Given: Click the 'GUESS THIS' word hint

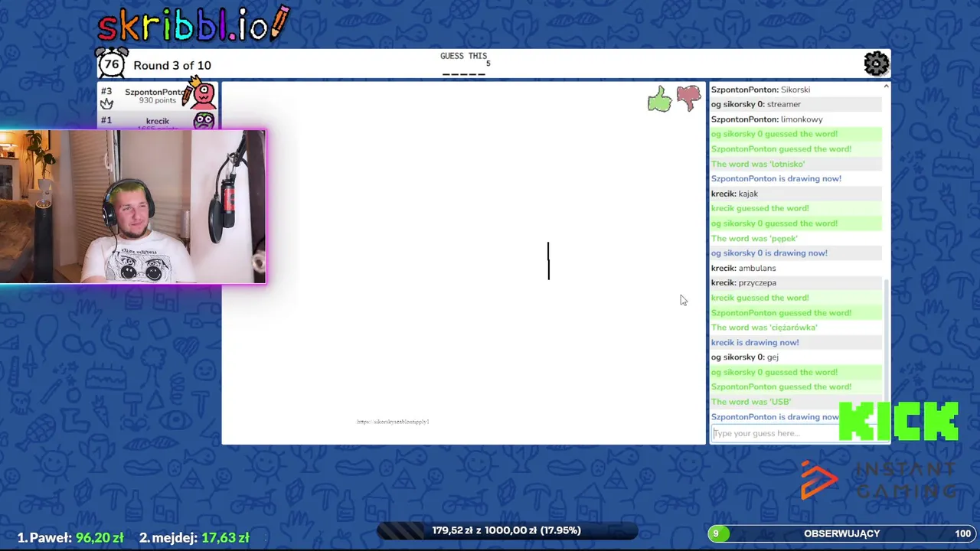Looking at the screenshot, I should pos(464,56).
